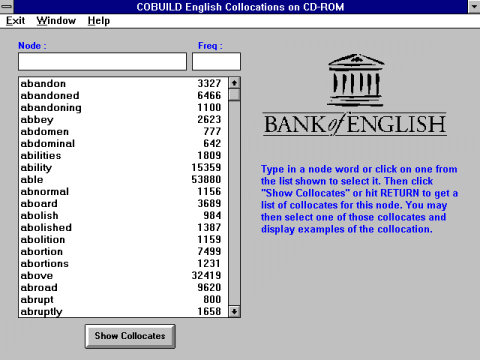Screen dimensions: 480x360
Task: Click frequency value 53880
Action: click(x=206, y=179)
